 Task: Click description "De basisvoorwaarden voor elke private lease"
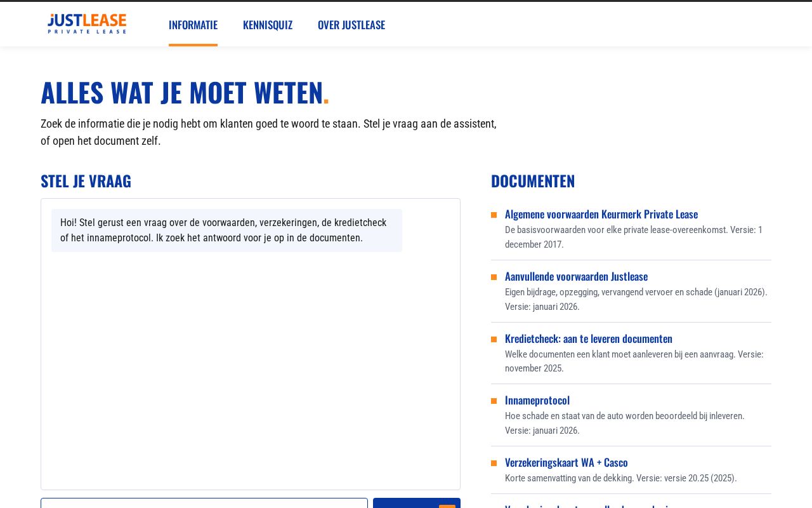[x=634, y=237]
